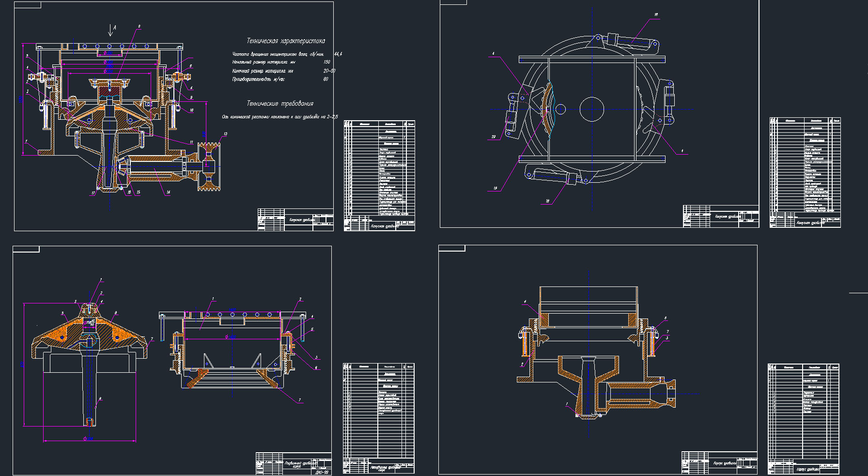
Task: Click the housing sheet's title block name
Action: 724,463
